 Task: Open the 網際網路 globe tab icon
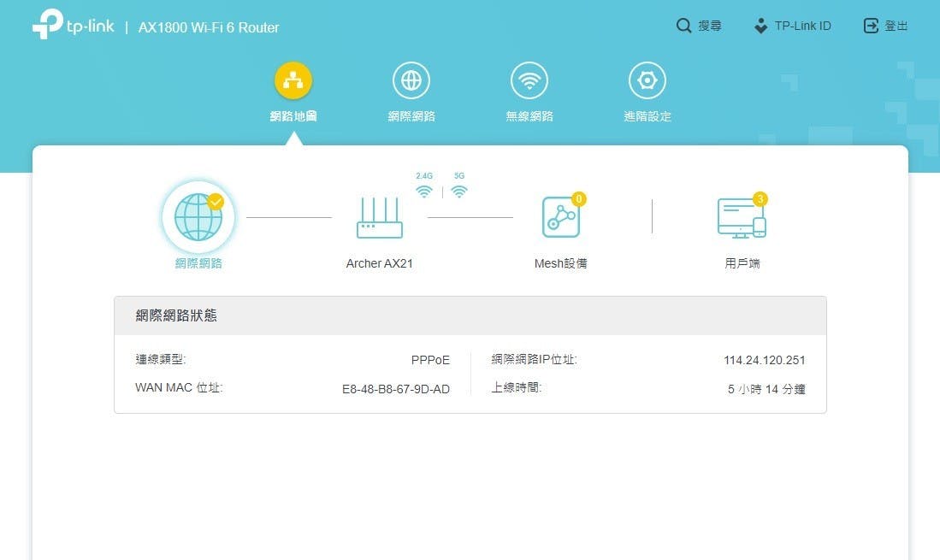[x=411, y=80]
